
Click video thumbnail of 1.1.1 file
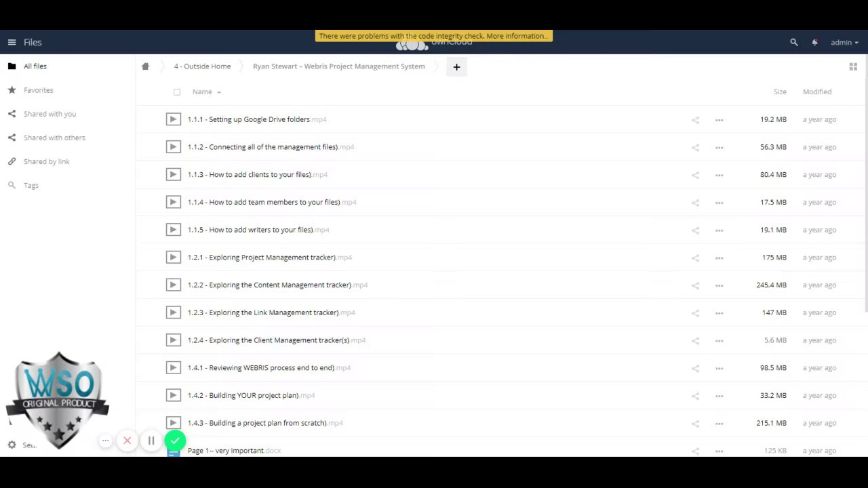[173, 119]
